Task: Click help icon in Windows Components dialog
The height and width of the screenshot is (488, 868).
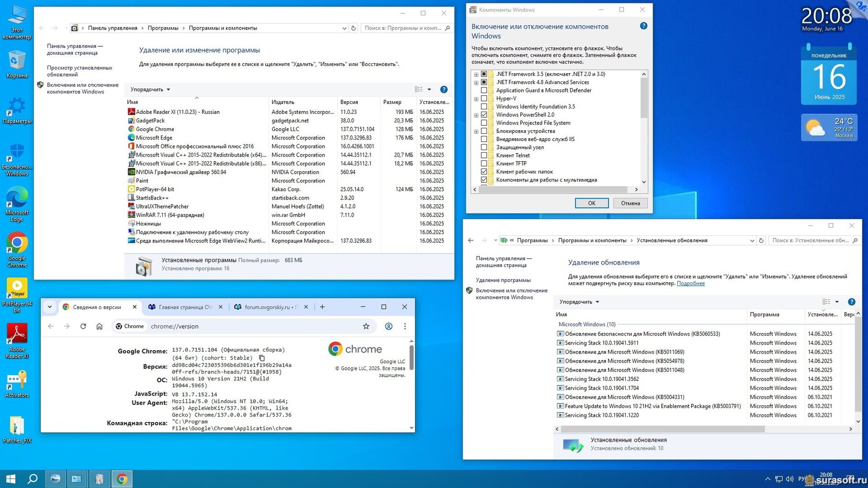Action: click(x=643, y=26)
